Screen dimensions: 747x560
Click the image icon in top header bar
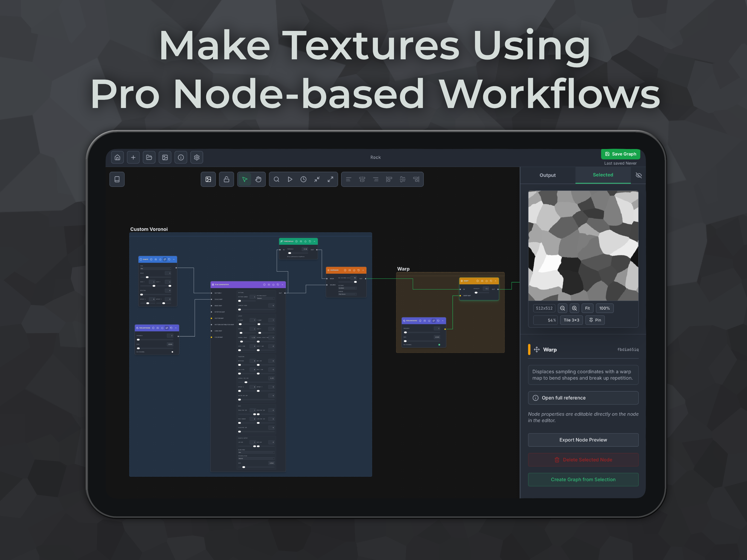(165, 157)
